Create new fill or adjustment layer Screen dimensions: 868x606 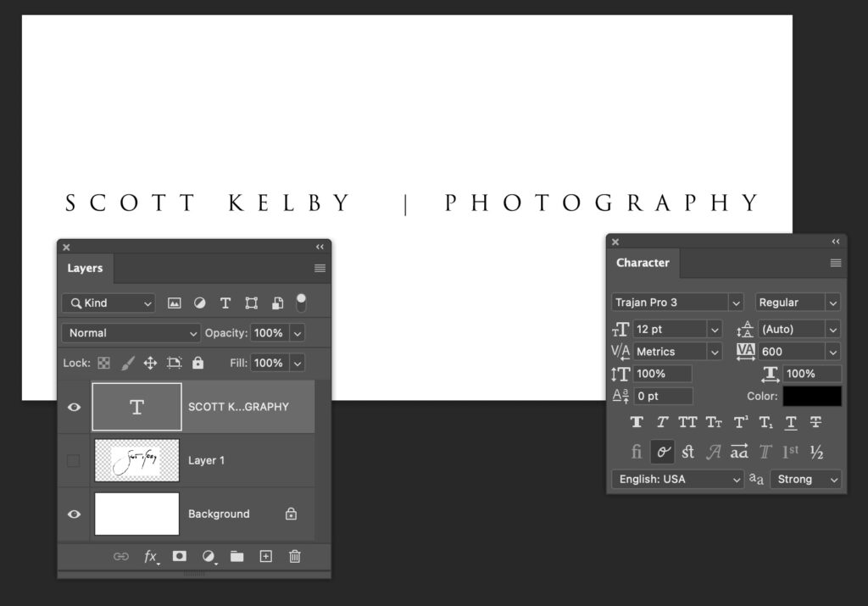(x=209, y=557)
